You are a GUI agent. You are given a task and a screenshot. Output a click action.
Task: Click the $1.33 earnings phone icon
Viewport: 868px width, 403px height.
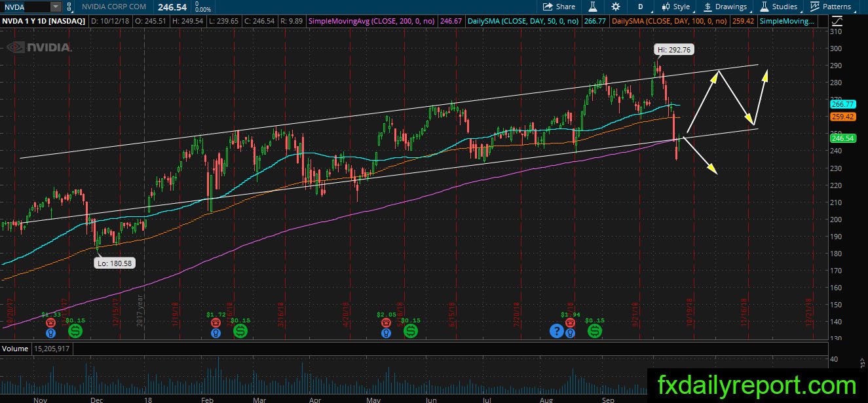[x=50, y=322]
